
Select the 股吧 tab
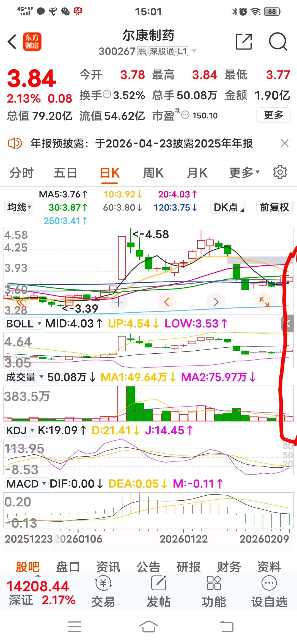[x=28, y=567]
